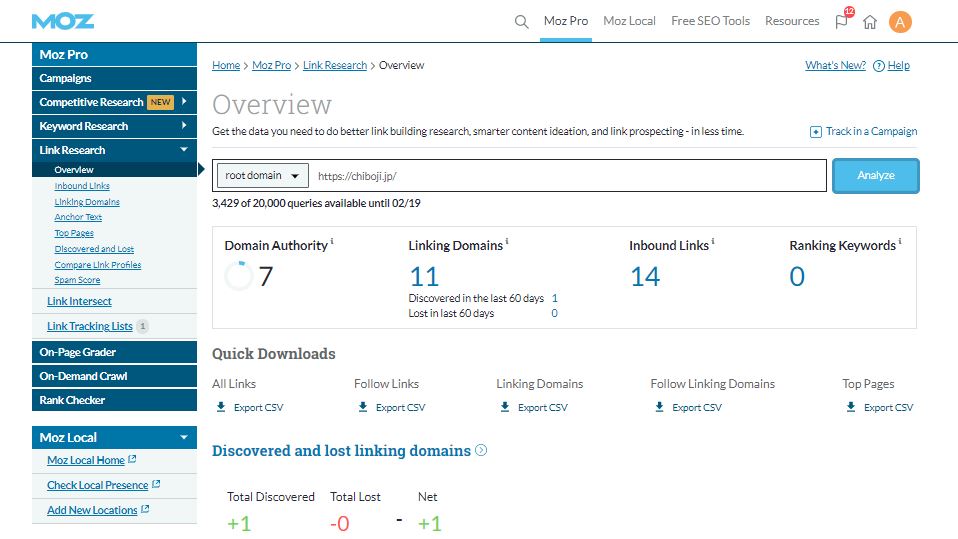This screenshot has height=539, width=958.
Task: Open the Inbound Links info tooltip
Action: [712, 241]
